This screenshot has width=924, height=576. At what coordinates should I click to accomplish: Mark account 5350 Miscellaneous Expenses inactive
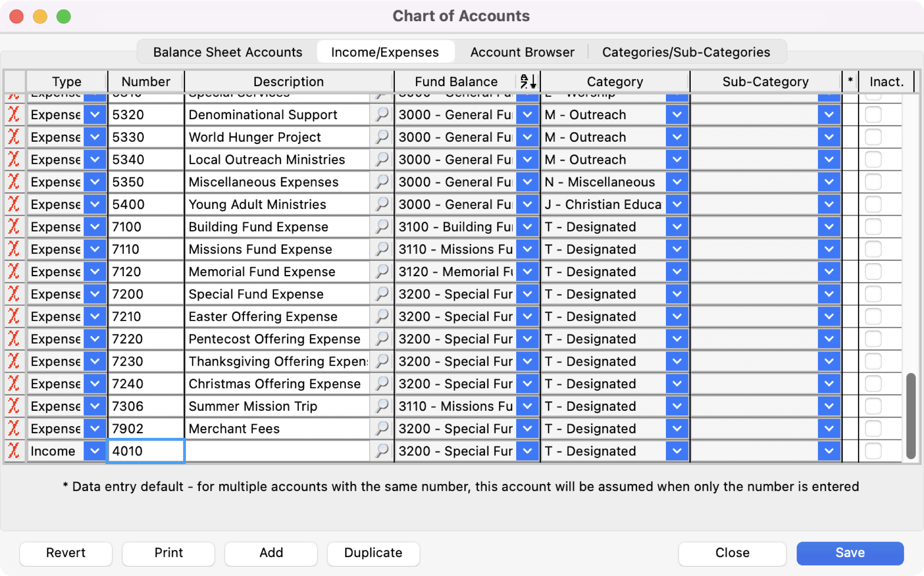tap(873, 182)
